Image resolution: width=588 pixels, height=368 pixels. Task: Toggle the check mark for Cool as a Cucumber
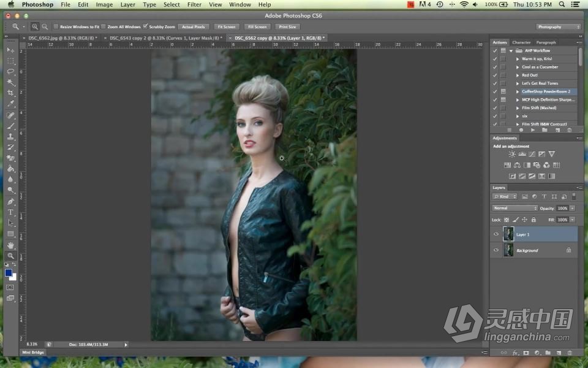(x=495, y=67)
